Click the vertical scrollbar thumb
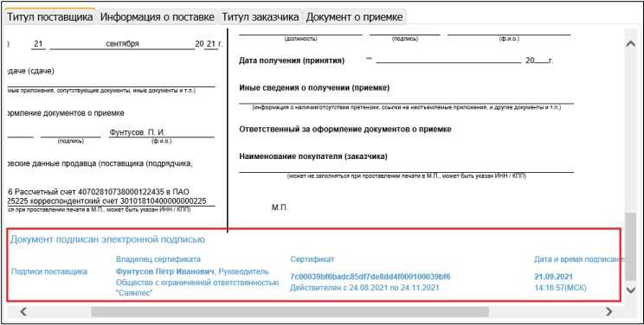Image resolution: width=644 pixels, height=325 pixels. tap(630, 247)
